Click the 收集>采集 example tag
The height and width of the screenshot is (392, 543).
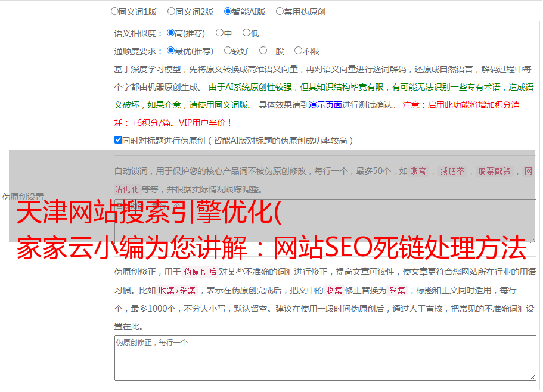coord(177,290)
